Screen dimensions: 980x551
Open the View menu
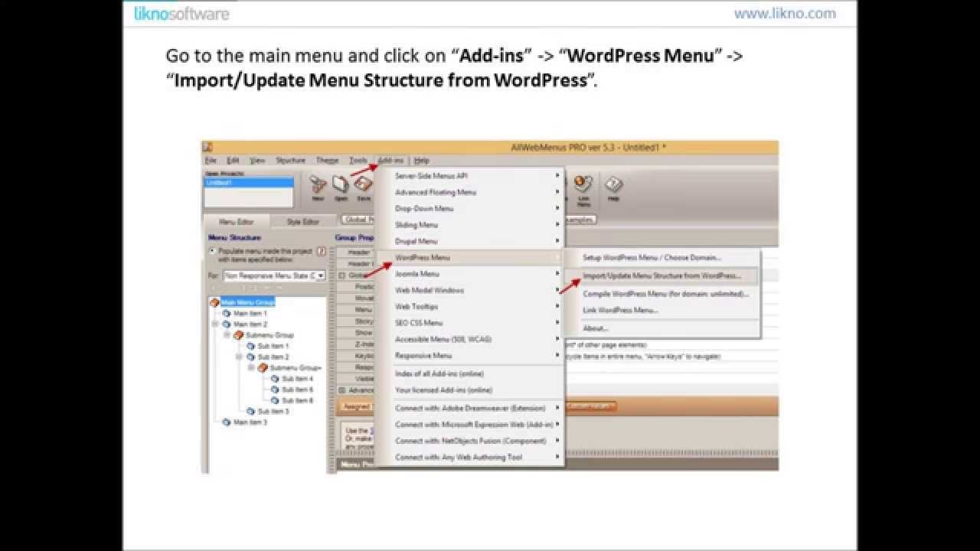click(x=257, y=160)
